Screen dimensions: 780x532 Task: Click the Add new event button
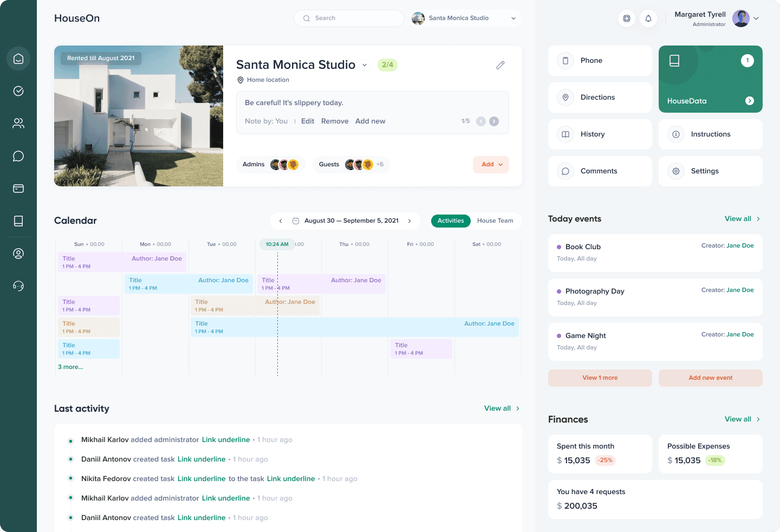(x=711, y=378)
